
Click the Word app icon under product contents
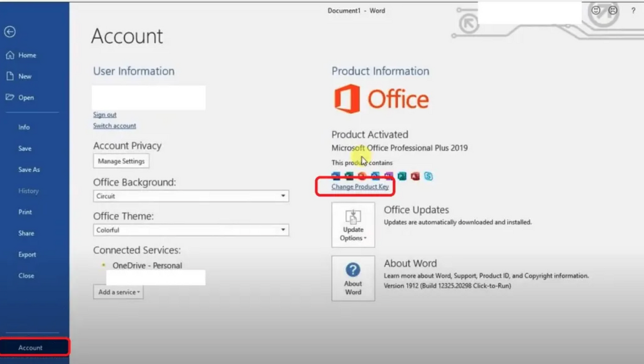click(x=336, y=176)
